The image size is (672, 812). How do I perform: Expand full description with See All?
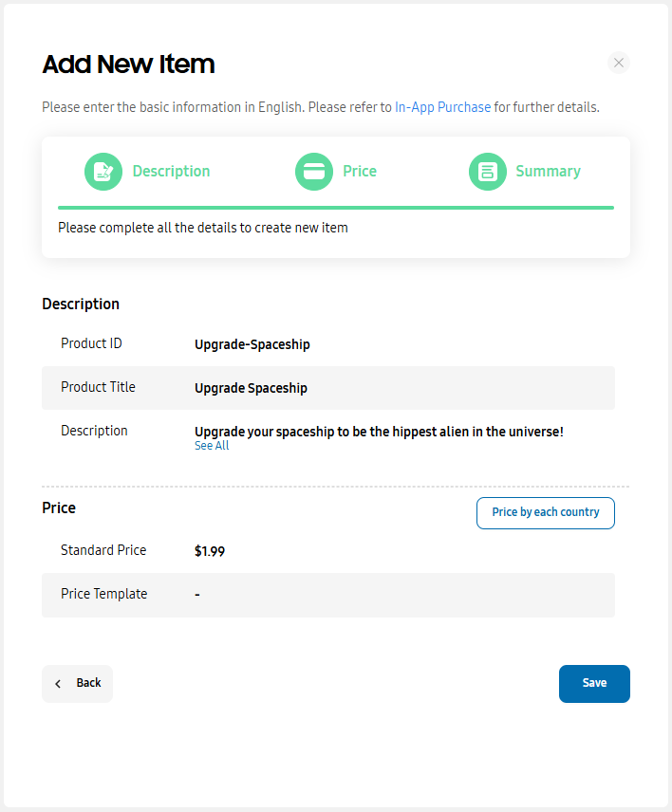pyautogui.click(x=212, y=446)
